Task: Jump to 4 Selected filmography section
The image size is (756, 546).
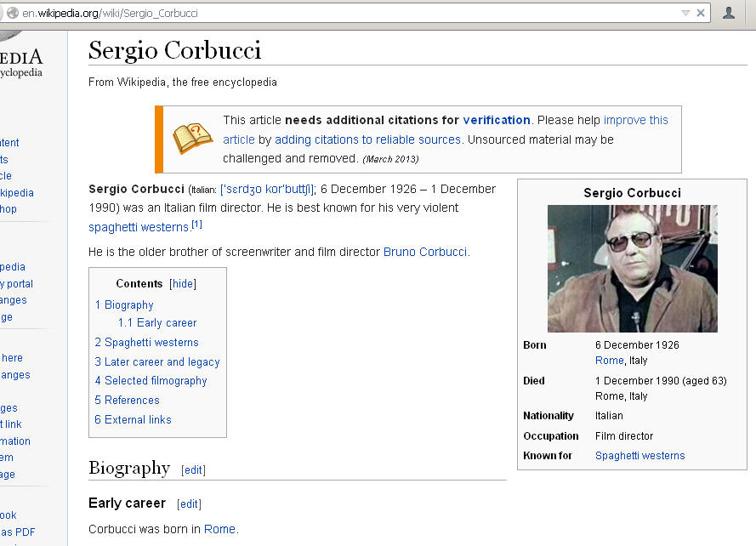Action: (x=151, y=380)
